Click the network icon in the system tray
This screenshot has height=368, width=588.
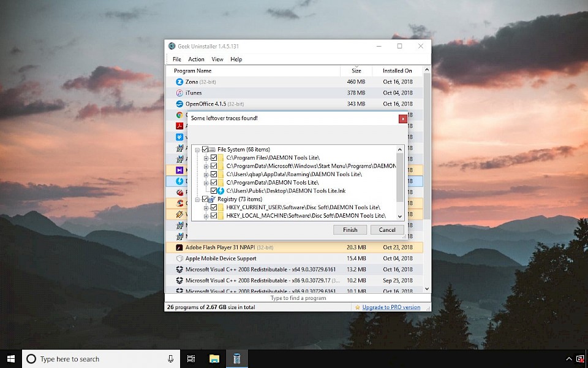(x=580, y=359)
